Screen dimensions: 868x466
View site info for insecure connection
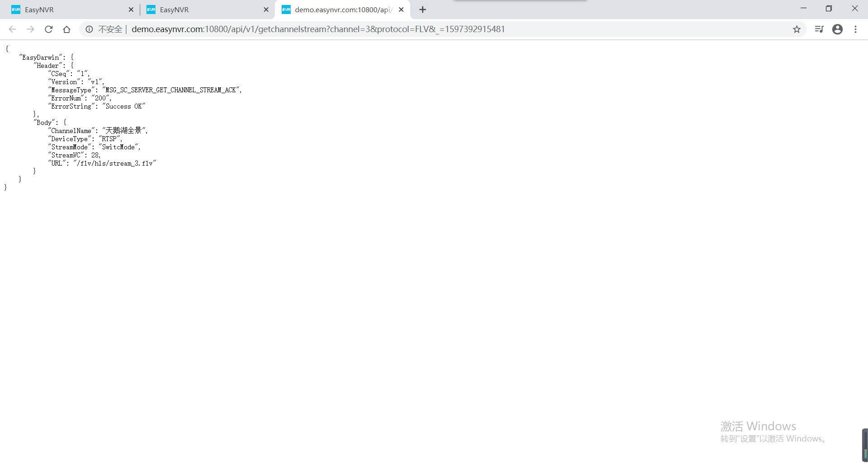pyautogui.click(x=90, y=29)
